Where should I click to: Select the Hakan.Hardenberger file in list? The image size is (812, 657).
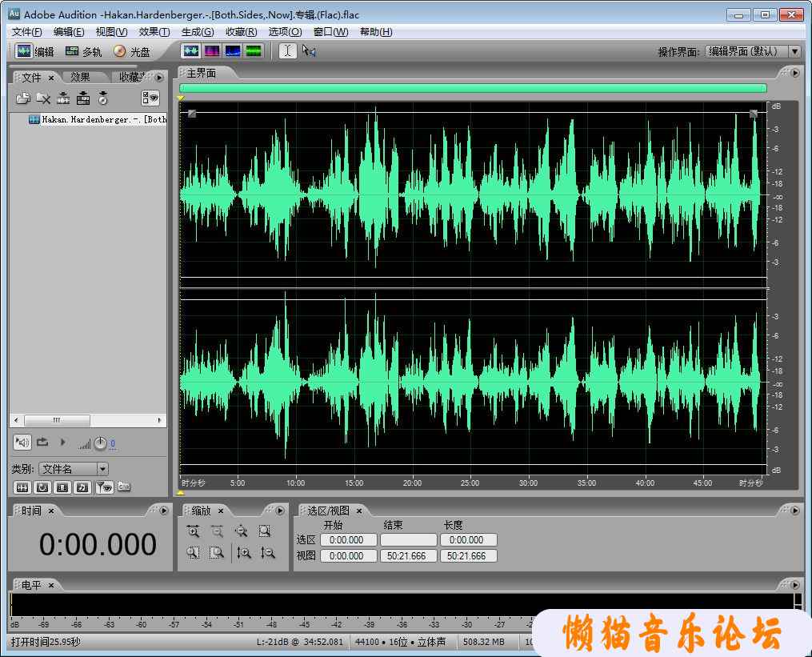tap(98, 119)
